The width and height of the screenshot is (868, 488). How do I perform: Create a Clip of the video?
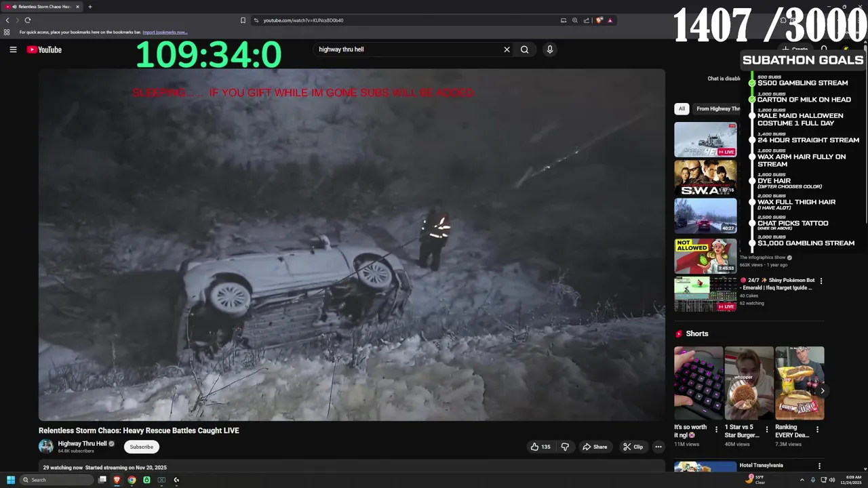point(633,447)
